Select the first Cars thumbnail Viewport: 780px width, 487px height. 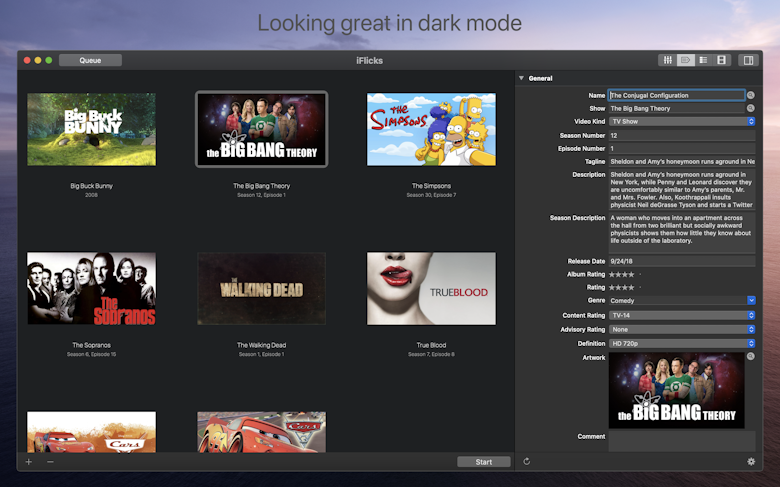(92, 432)
